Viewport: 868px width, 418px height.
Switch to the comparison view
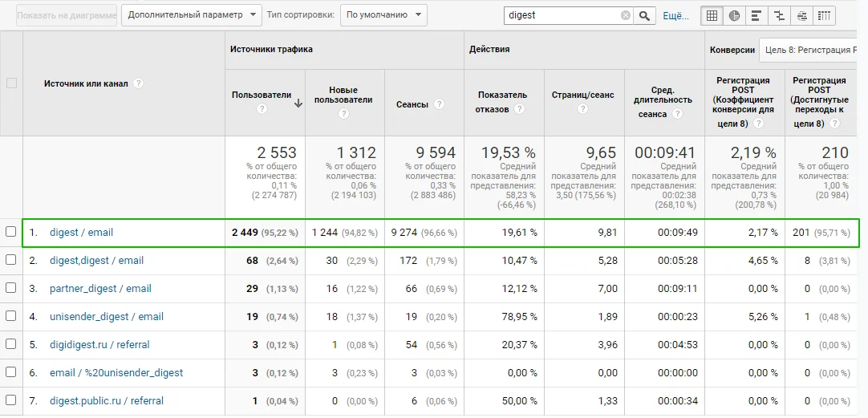pyautogui.click(x=779, y=15)
